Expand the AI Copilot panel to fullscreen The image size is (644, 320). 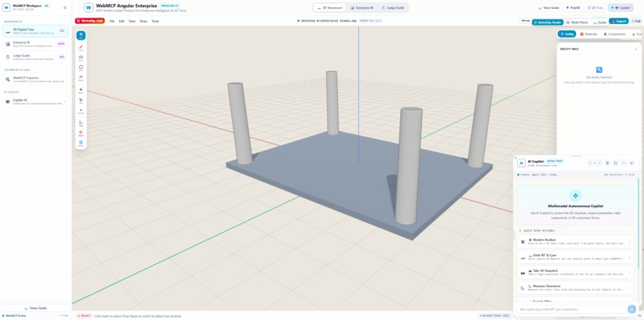coord(615,163)
